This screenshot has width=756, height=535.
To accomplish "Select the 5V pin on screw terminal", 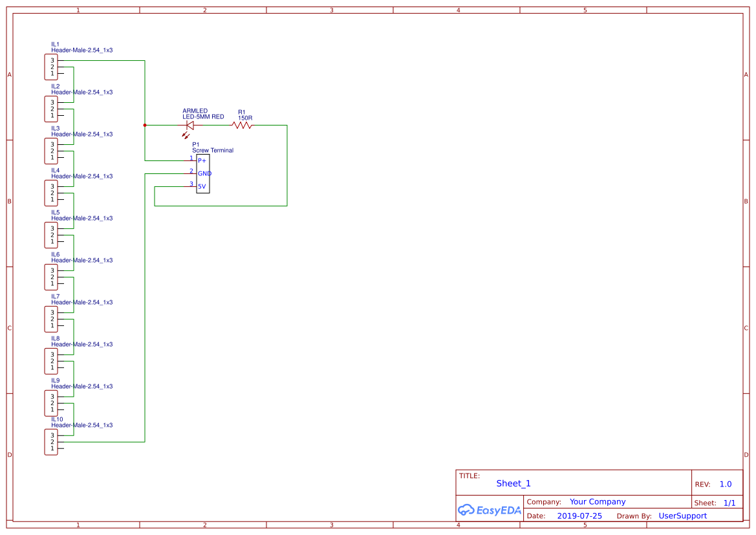I will click(202, 187).
